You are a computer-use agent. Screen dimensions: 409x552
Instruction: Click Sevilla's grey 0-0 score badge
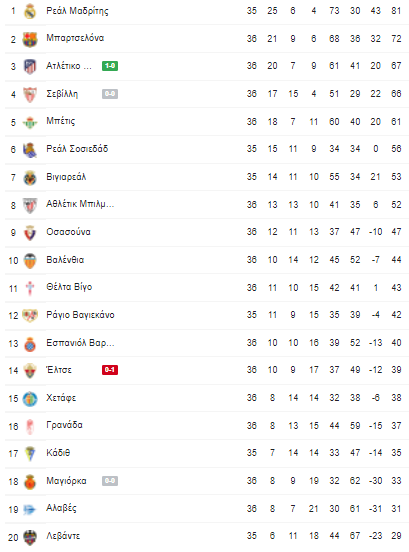[110, 94]
